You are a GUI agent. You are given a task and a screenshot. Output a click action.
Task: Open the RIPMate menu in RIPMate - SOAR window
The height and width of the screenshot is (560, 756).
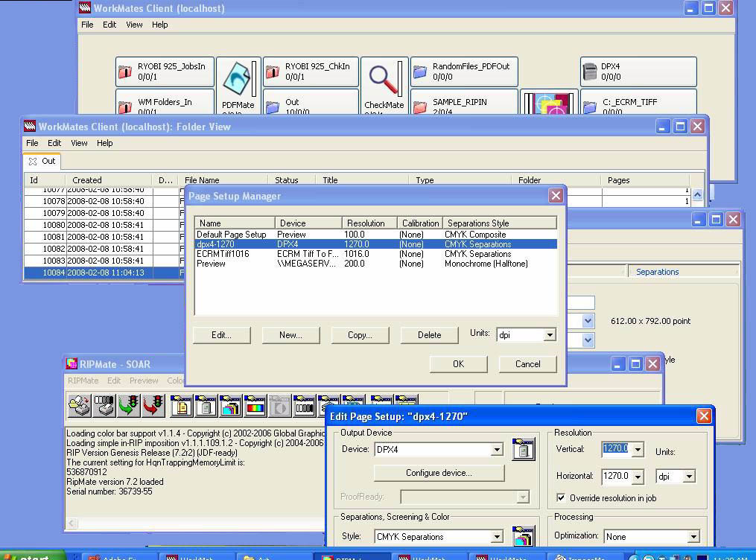pyautogui.click(x=83, y=381)
